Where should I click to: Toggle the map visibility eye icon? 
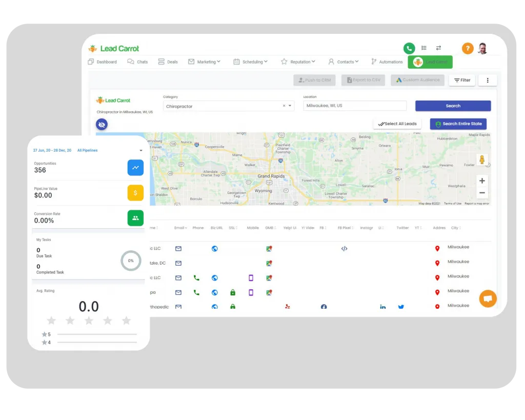102,124
